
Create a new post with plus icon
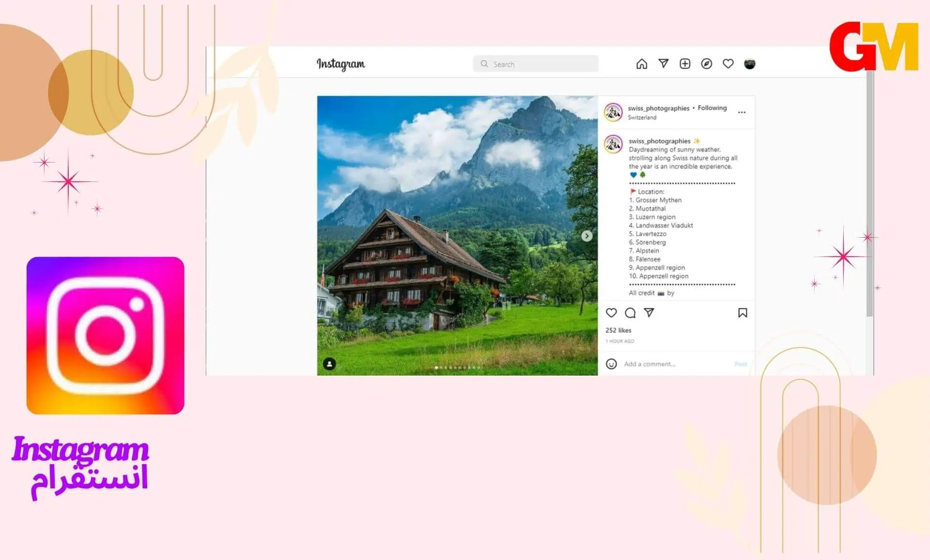(685, 64)
